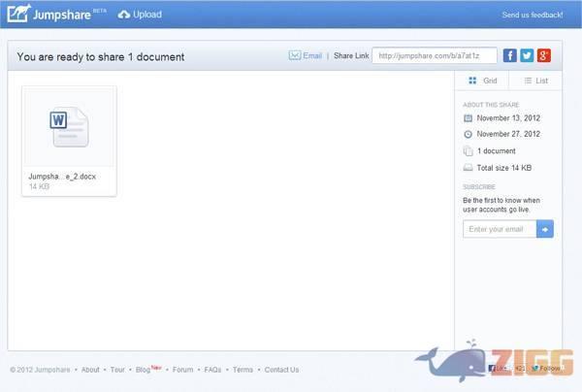Click the Enter your email field
Image resolution: width=582 pixels, height=392 pixels.
(499, 229)
